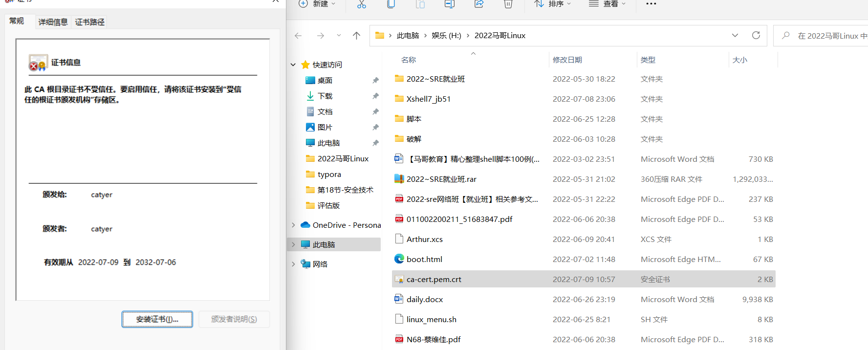Select the 破解 folder row
868x350 pixels.
(584, 139)
